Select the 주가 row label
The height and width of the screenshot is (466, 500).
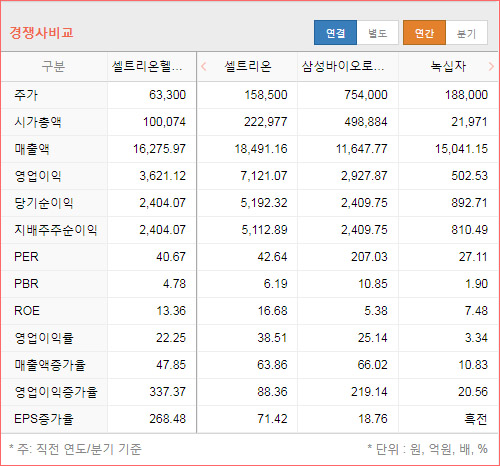point(26,95)
